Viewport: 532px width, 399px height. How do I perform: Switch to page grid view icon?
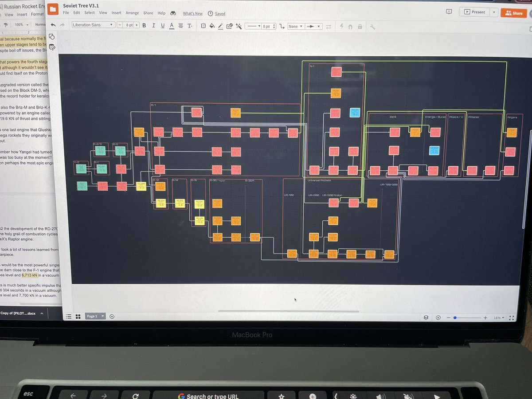(x=78, y=317)
